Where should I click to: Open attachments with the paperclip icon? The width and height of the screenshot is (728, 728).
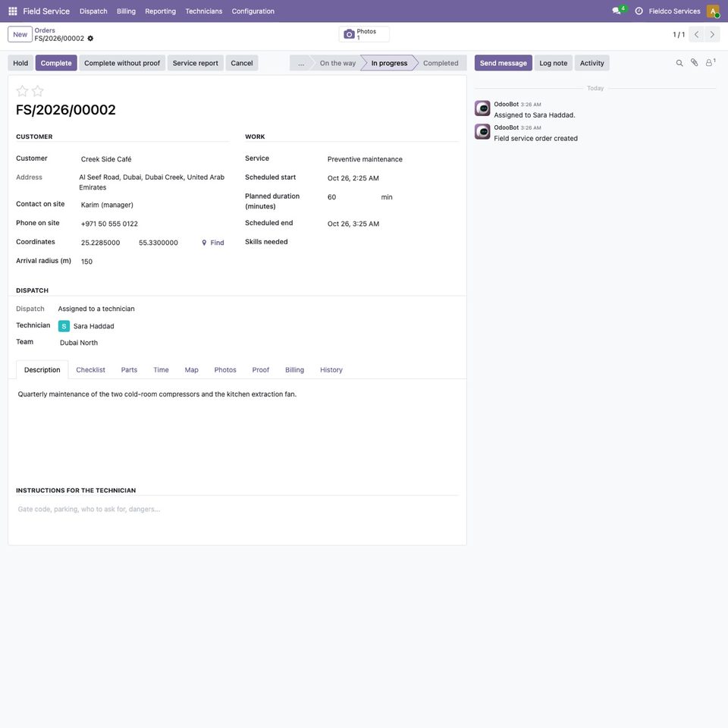694,63
